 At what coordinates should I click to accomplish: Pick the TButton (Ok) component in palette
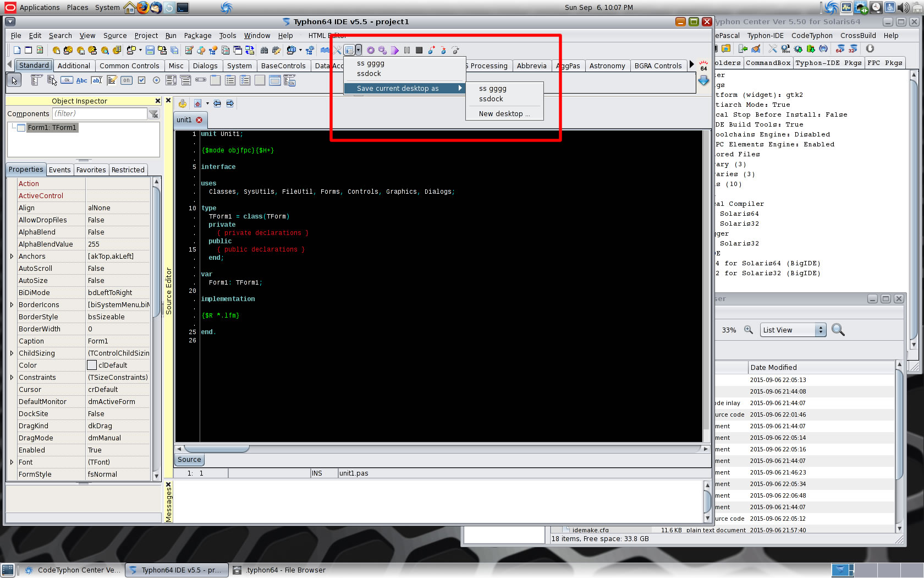[67, 80]
